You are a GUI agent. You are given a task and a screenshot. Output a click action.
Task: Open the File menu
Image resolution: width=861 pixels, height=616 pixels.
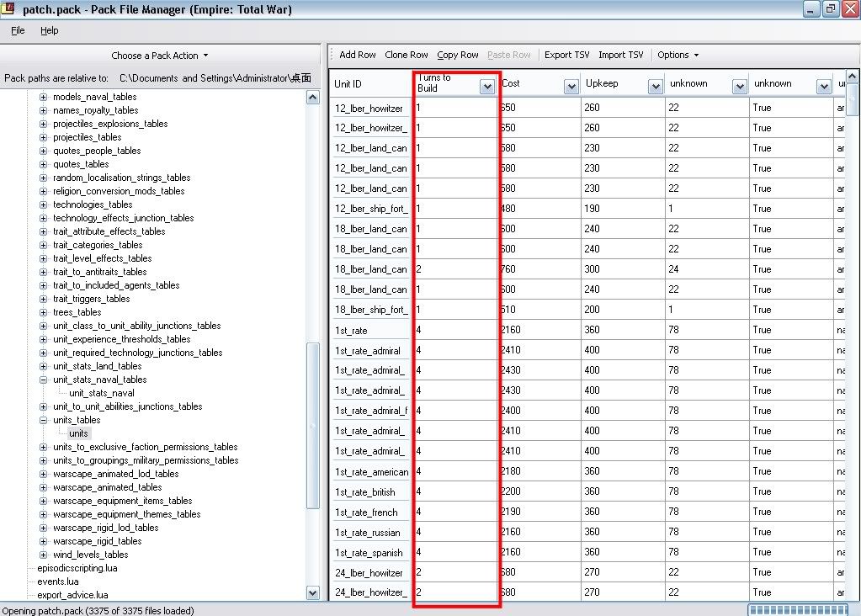tap(18, 30)
